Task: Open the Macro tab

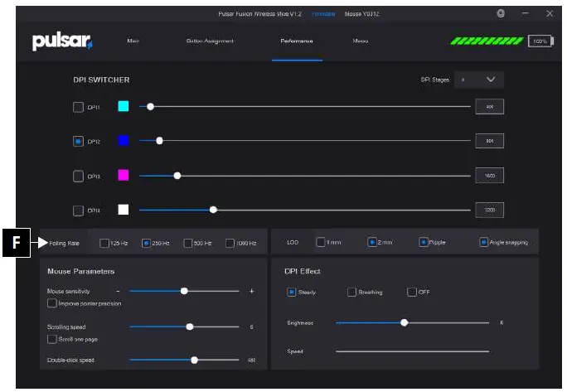Action: pyautogui.click(x=360, y=41)
